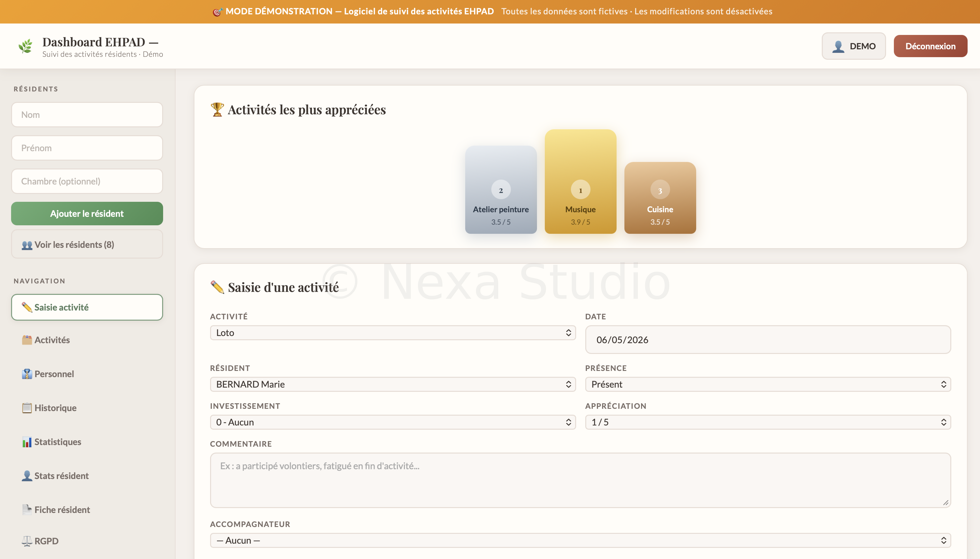
Task: Click the folder icon next to Activités
Action: (x=26, y=340)
